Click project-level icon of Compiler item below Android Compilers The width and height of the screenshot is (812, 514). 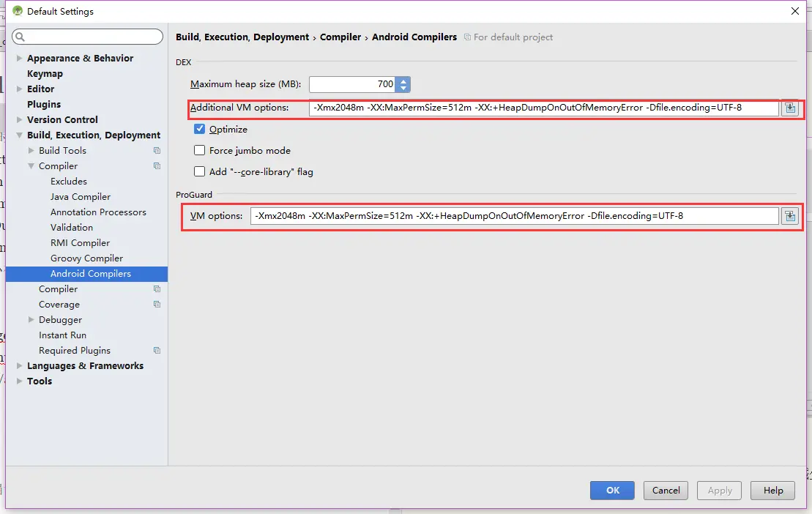click(157, 288)
